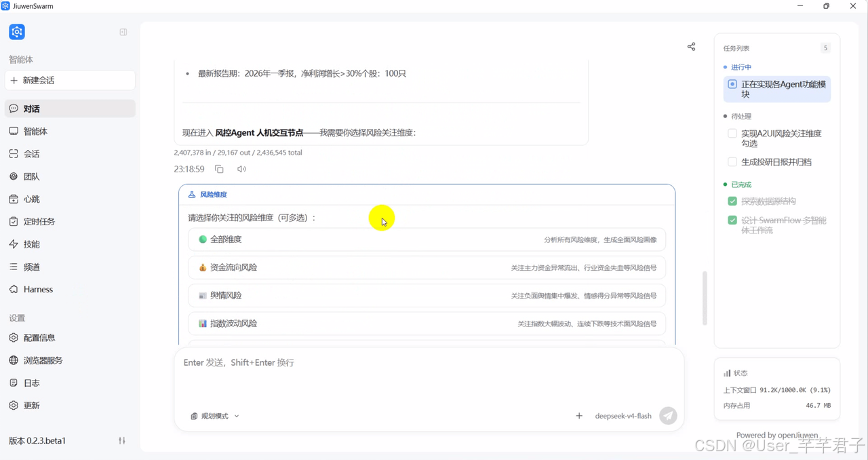Click the send message arrow button
The height and width of the screenshot is (460, 868).
click(668, 416)
